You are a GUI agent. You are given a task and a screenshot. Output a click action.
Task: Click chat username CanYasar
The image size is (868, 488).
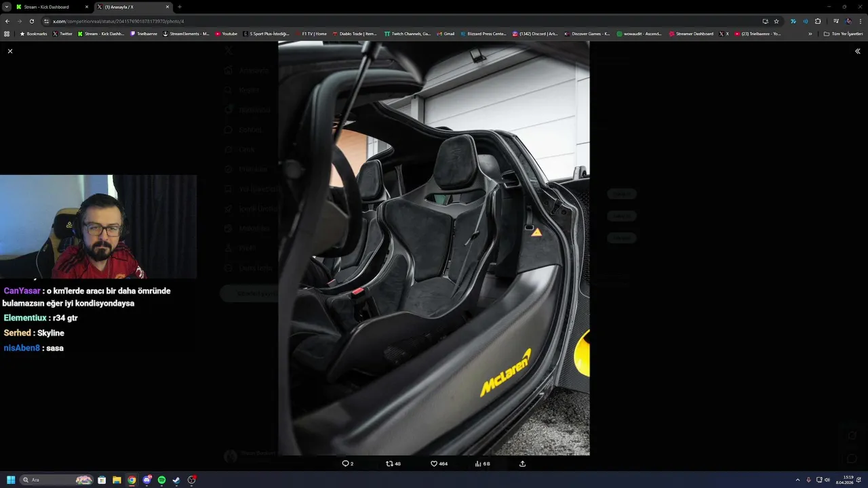click(x=22, y=291)
